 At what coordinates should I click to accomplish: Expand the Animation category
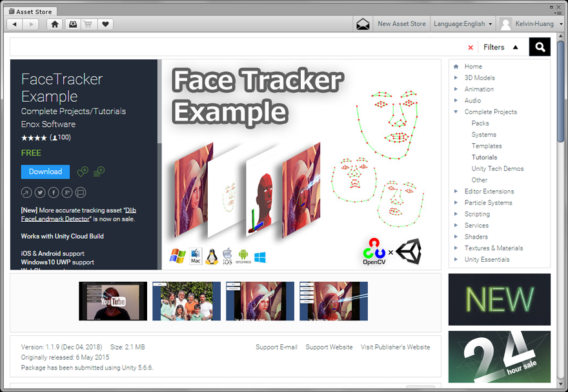tap(456, 89)
